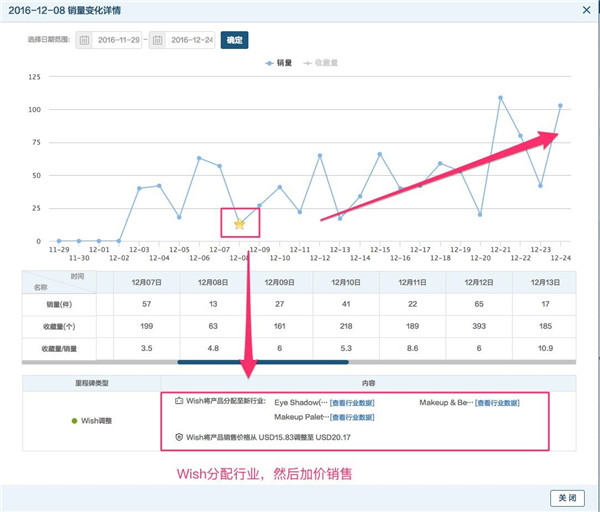Open 查看行业数据 link for Makeup & Be…

[497, 402]
